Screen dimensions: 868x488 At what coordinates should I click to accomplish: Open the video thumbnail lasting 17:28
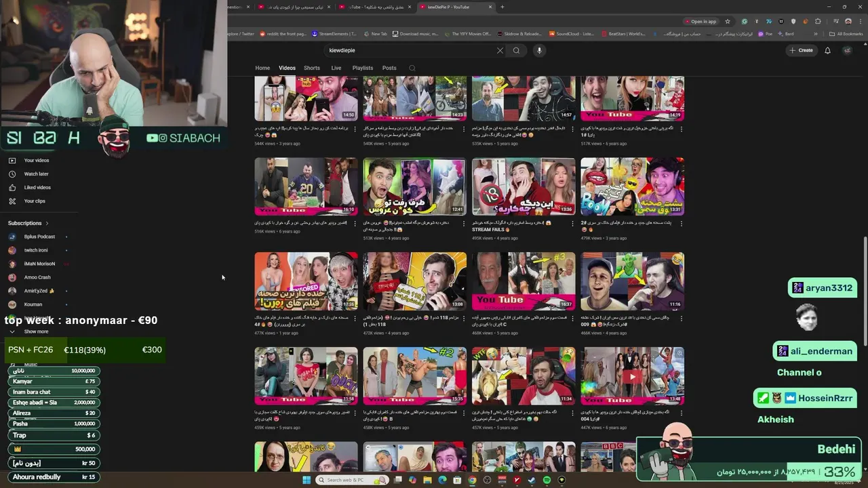pos(306,281)
